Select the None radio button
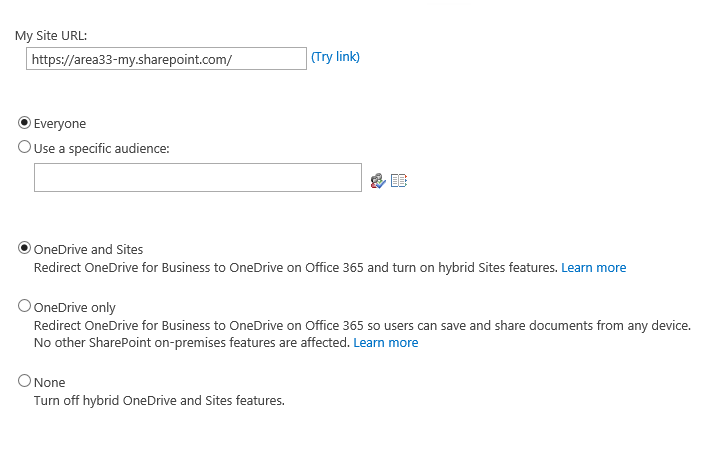Viewport: 716px width, 466px height. tap(25, 381)
